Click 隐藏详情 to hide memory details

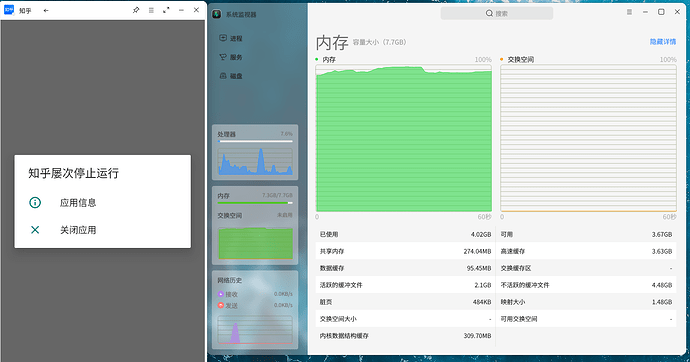tap(663, 42)
